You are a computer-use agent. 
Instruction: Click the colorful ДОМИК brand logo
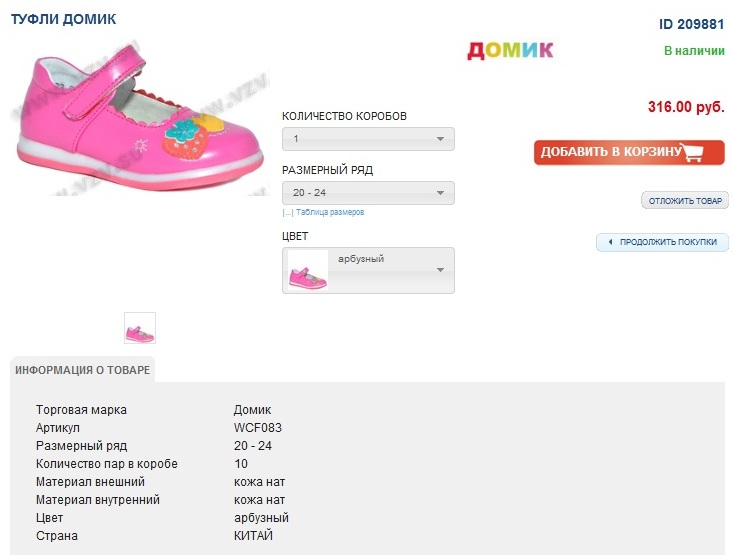pos(510,50)
